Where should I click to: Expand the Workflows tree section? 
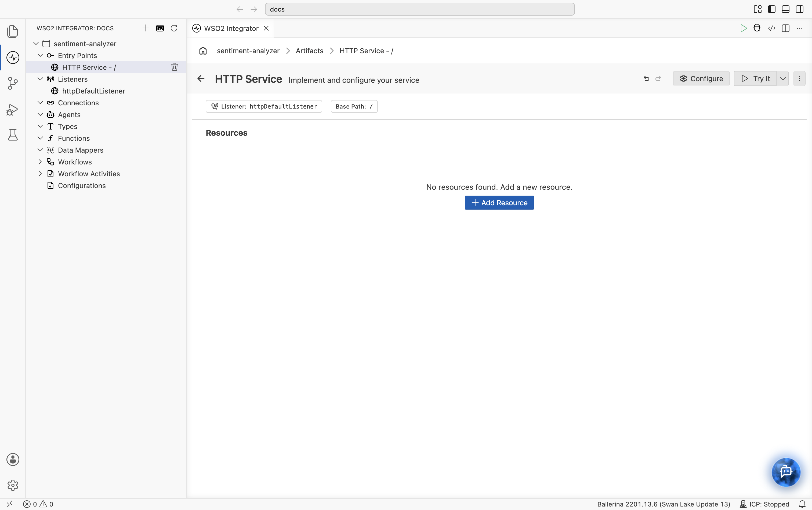40,162
